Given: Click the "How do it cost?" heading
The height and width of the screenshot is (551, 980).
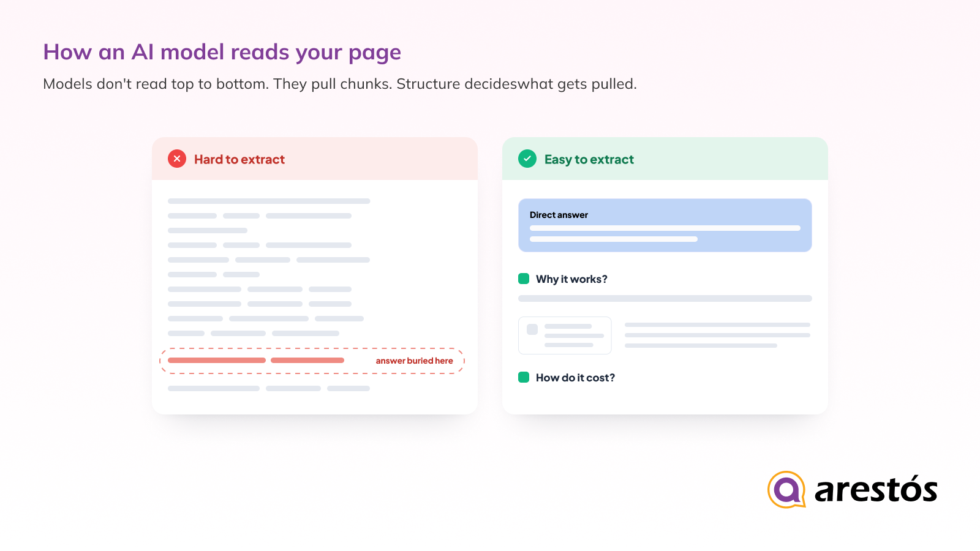Looking at the screenshot, I should [575, 378].
